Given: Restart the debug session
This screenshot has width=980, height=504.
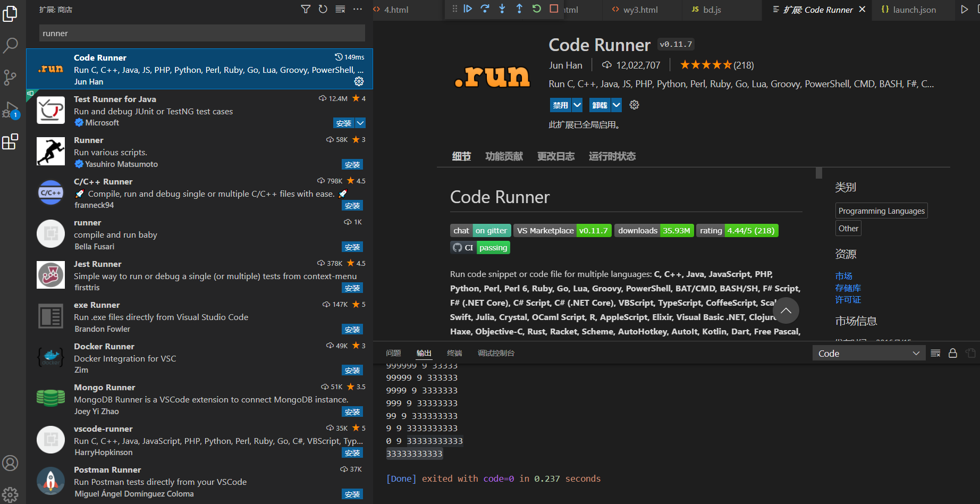Looking at the screenshot, I should [537, 9].
